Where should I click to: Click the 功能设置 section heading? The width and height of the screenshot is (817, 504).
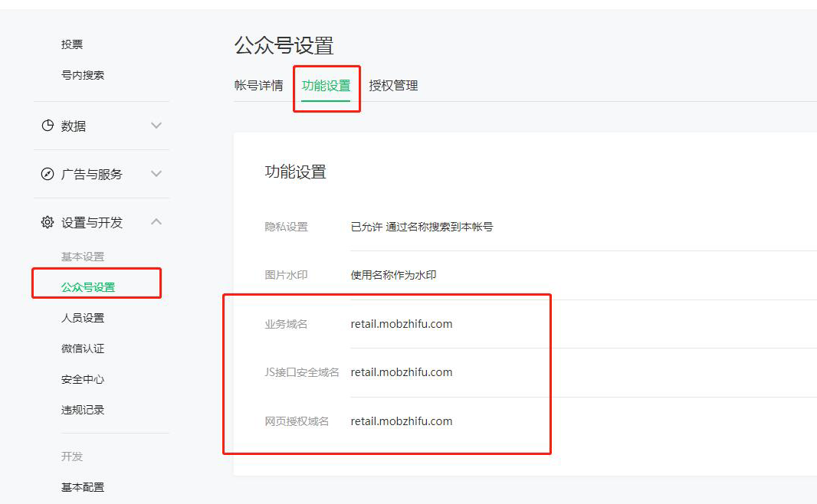click(296, 172)
